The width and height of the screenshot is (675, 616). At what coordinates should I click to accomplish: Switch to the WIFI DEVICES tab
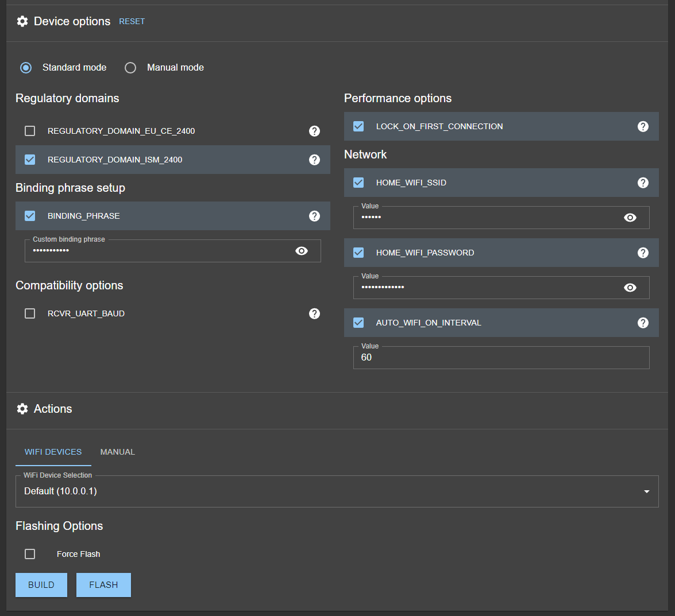click(x=53, y=452)
